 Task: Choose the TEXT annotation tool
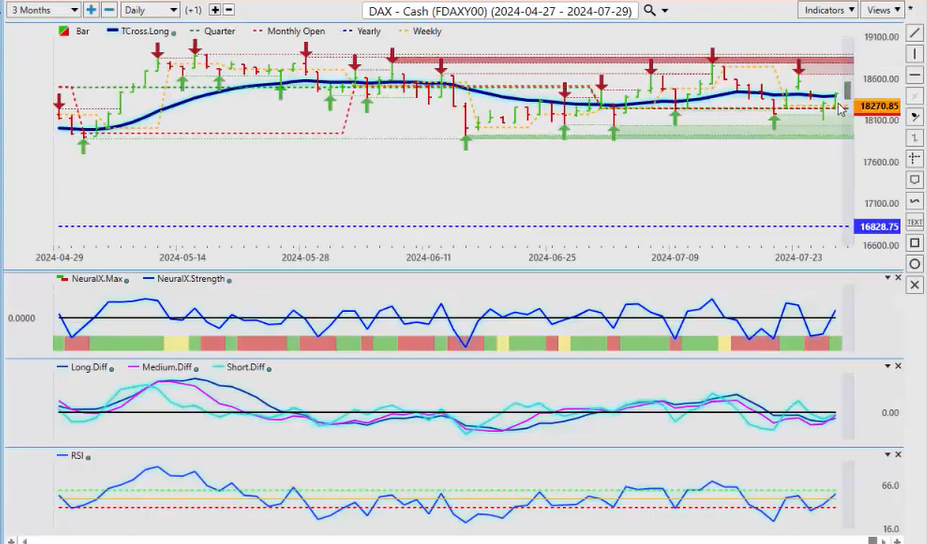(915, 222)
